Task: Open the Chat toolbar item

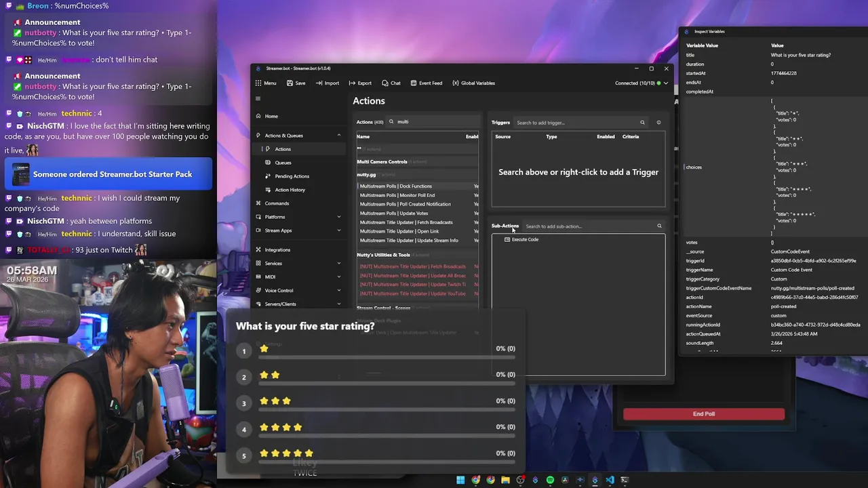Action: click(x=391, y=83)
